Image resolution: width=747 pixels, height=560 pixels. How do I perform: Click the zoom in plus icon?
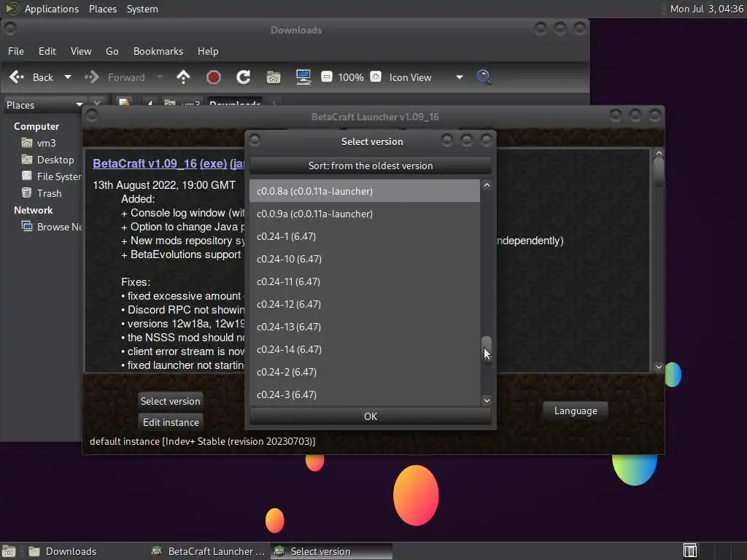coord(376,77)
